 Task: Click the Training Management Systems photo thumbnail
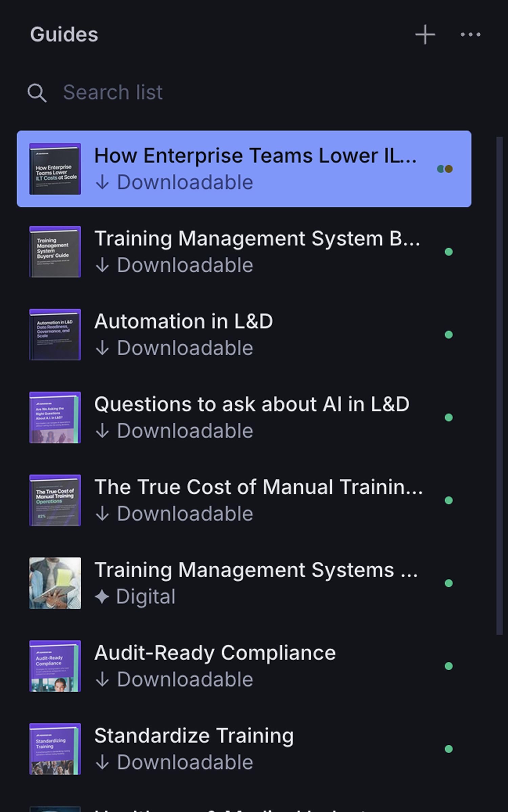pyautogui.click(x=55, y=583)
